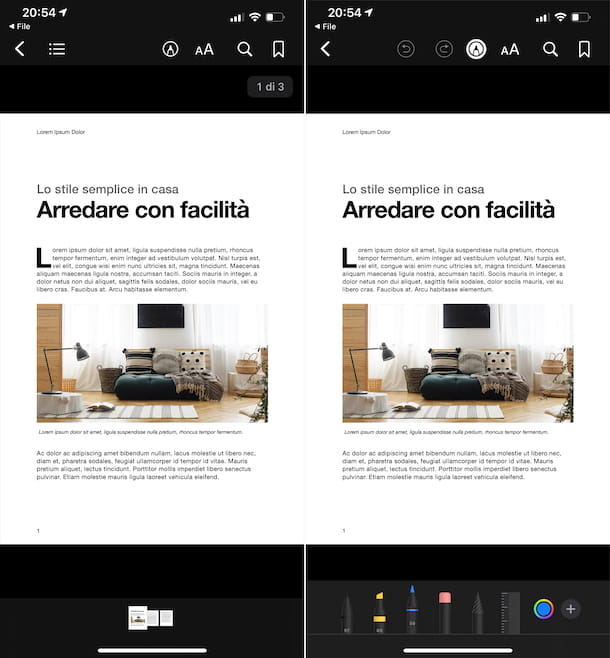
Task: Open search in the left screen
Action: coord(244,49)
